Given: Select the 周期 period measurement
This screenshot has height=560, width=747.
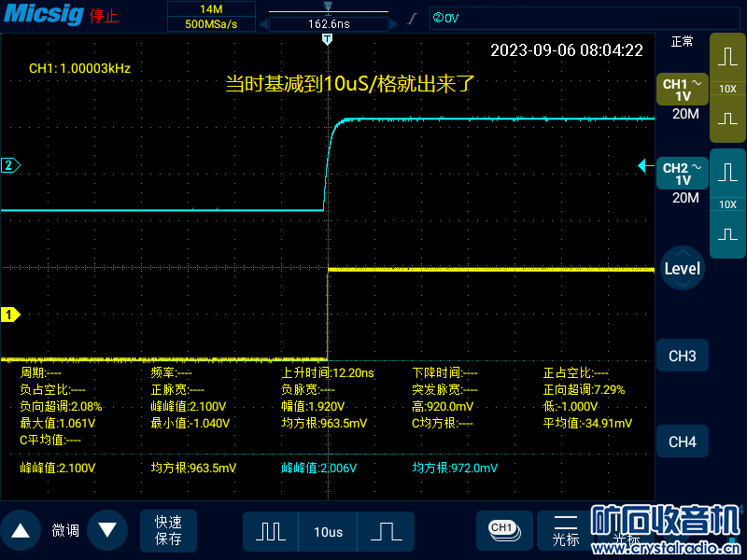Looking at the screenshot, I should [x=40, y=372].
